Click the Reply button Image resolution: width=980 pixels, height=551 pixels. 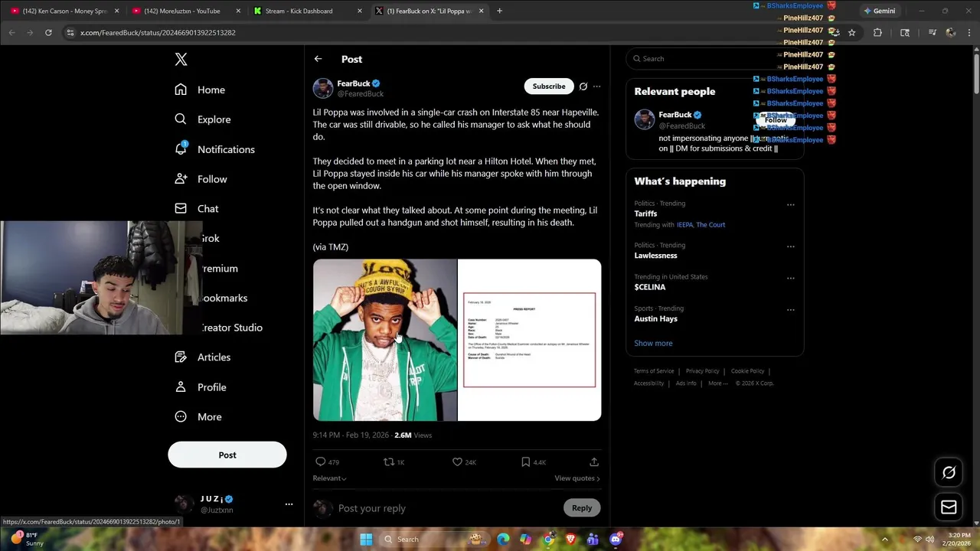tap(582, 507)
